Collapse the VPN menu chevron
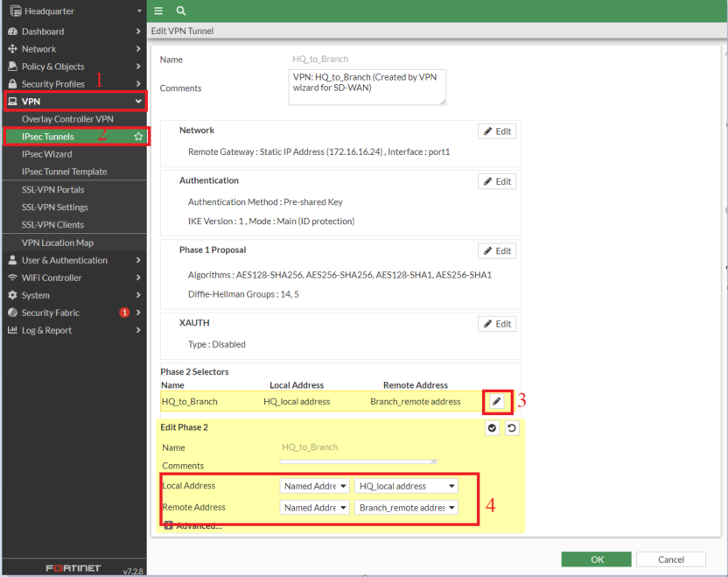This screenshot has height=577, width=728. point(138,102)
